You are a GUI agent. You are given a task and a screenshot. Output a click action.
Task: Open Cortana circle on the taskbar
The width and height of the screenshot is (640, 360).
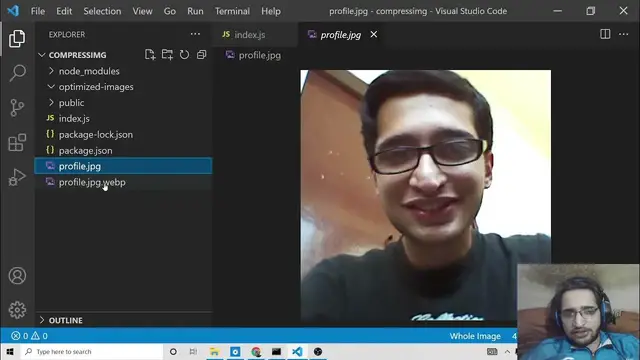click(173, 352)
